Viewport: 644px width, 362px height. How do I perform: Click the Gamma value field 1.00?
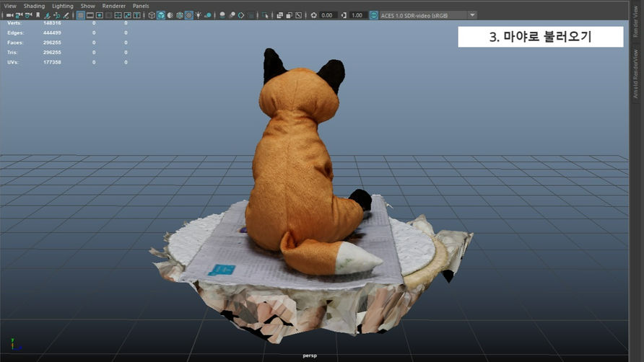pyautogui.click(x=357, y=15)
